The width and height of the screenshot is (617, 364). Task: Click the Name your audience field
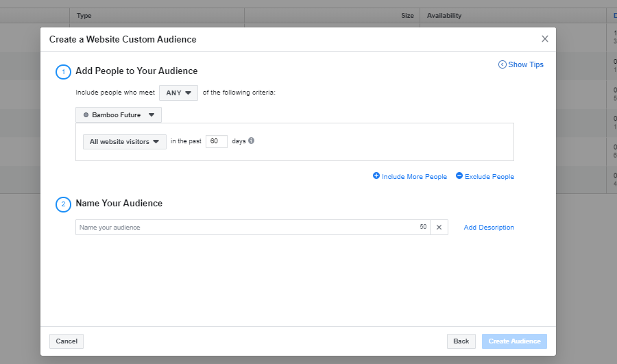[252, 228]
